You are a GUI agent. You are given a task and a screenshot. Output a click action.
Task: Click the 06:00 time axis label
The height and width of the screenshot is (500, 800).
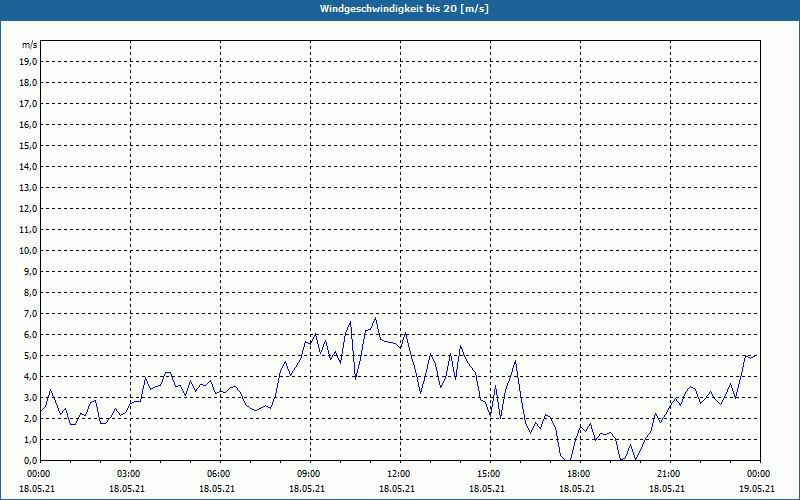point(220,474)
